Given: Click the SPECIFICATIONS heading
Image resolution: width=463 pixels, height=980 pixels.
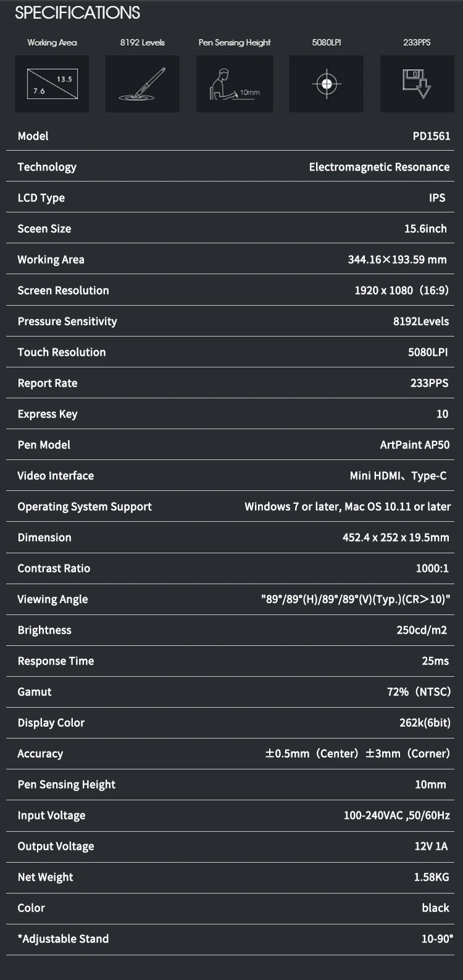Looking at the screenshot, I should [x=77, y=13].
